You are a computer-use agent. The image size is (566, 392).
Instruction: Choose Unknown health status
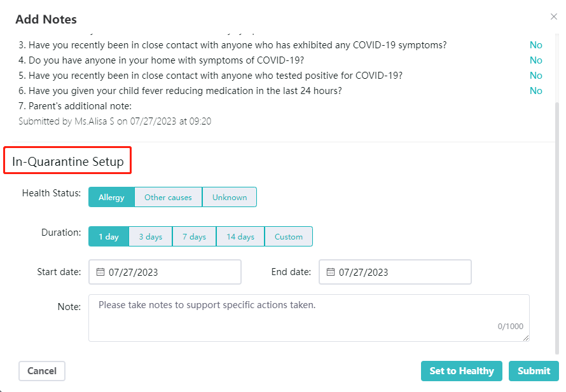230,197
